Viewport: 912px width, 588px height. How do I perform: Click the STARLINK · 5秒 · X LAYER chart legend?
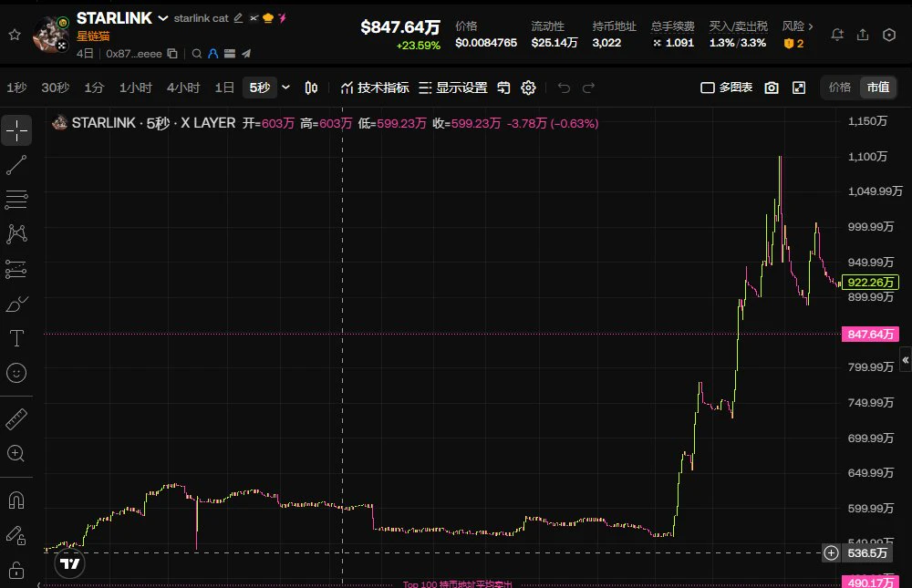[x=153, y=123]
